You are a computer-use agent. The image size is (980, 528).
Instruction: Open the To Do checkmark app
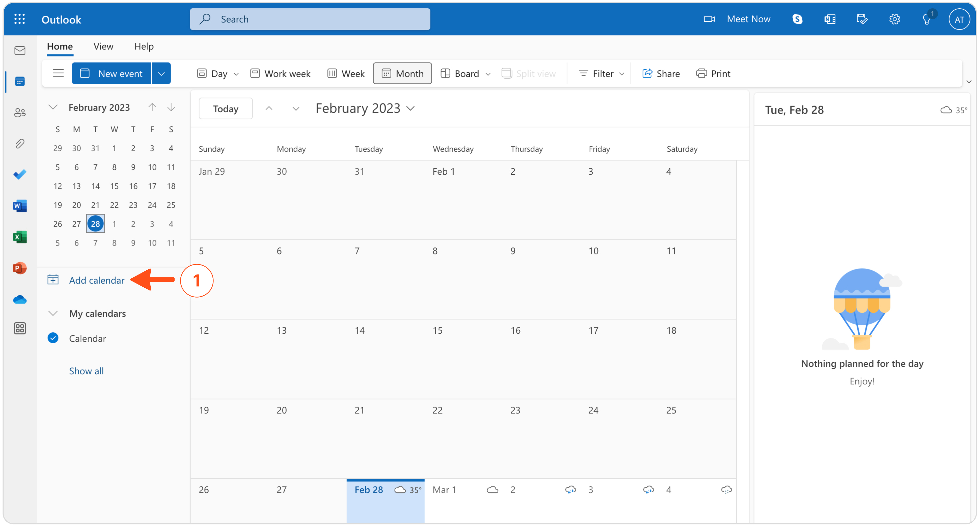20,175
